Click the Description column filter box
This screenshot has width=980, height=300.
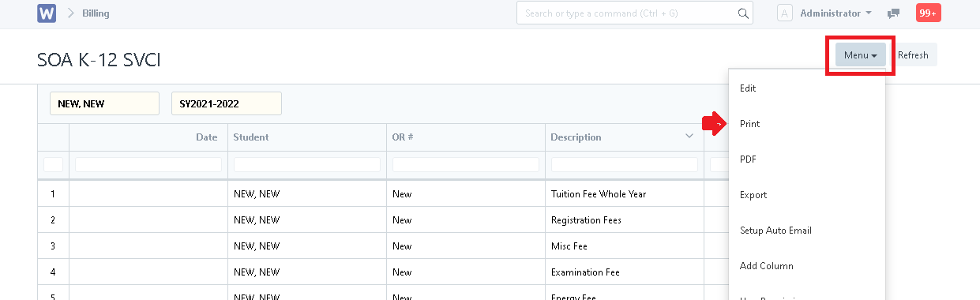[x=625, y=164]
